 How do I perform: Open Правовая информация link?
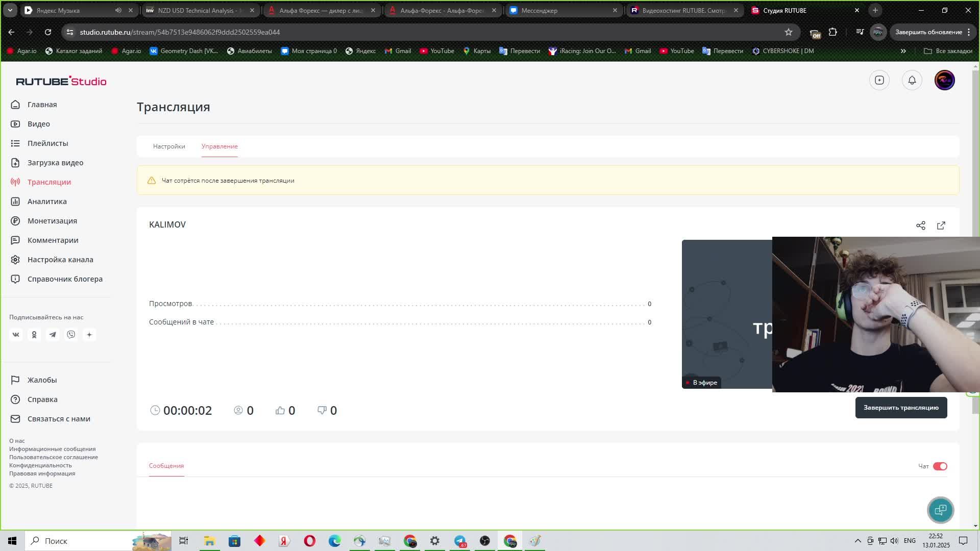42,473
